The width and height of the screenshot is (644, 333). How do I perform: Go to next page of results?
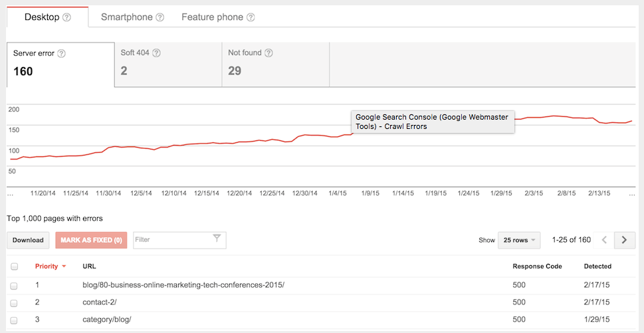coord(624,240)
